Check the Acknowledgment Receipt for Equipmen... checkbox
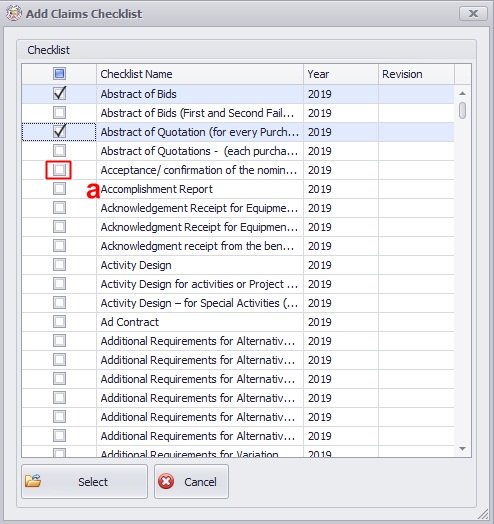Image resolution: width=494 pixels, height=524 pixels. tap(59, 227)
